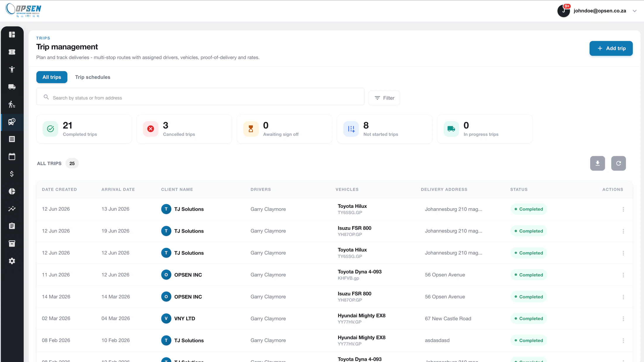Open actions menu for 13 Jun 2026 arrival trip

click(x=623, y=209)
